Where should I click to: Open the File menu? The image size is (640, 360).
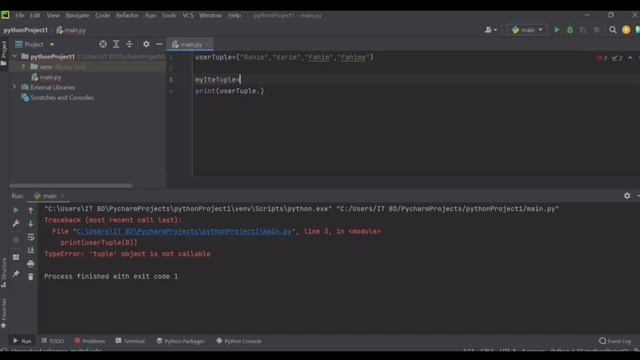point(20,16)
